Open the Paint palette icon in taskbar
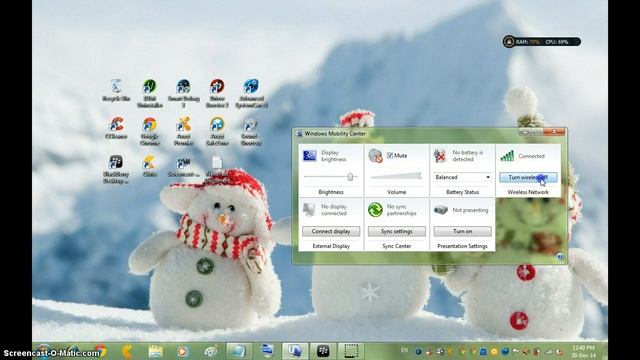Image resolution: width=640 pixels, height=360 pixels. click(211, 351)
